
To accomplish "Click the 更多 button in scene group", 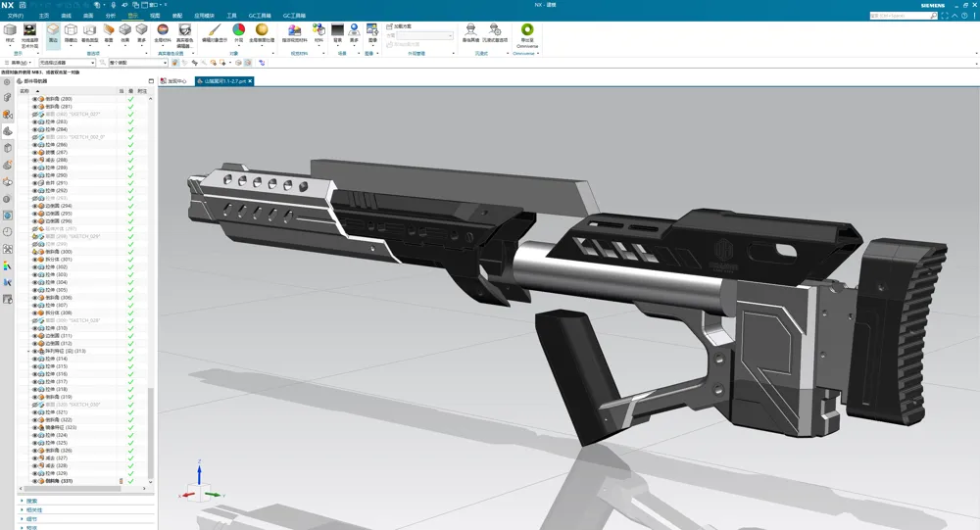I will click(x=354, y=33).
